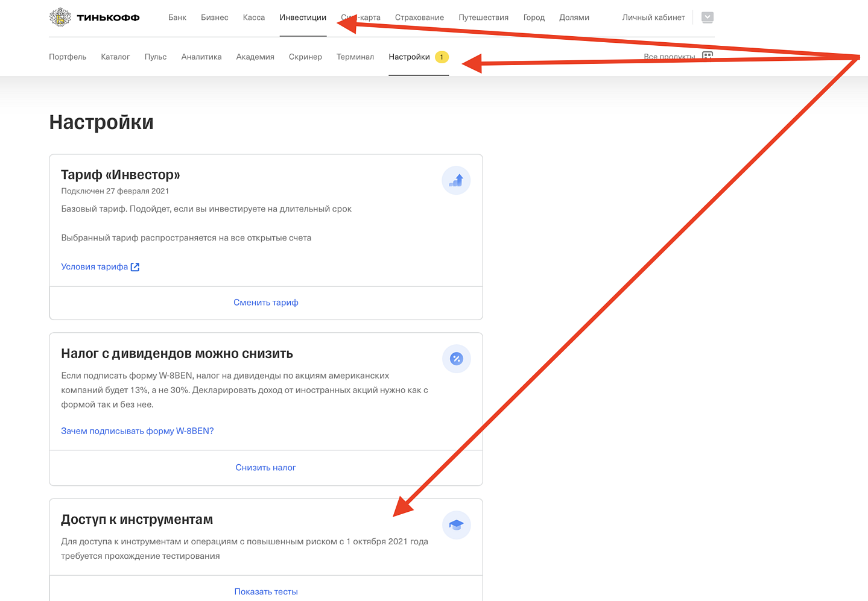Open Личный кабинет link
This screenshot has height=601, width=868.
(653, 17)
